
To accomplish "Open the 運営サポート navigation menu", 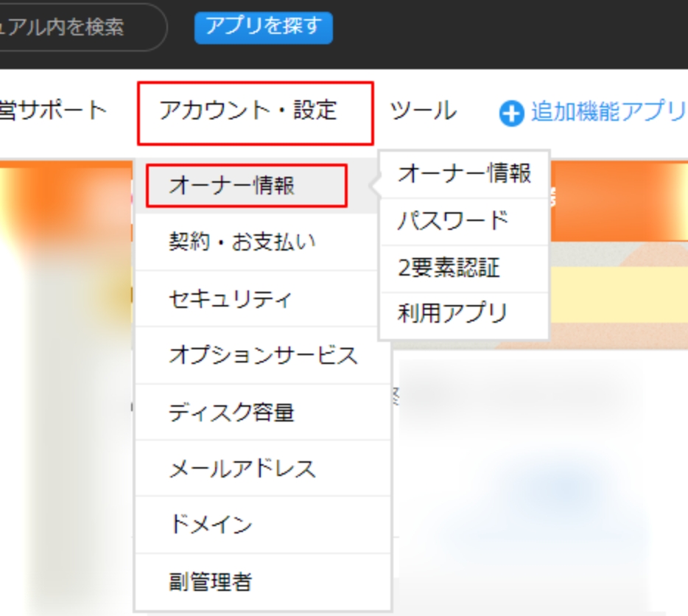I will (x=53, y=112).
